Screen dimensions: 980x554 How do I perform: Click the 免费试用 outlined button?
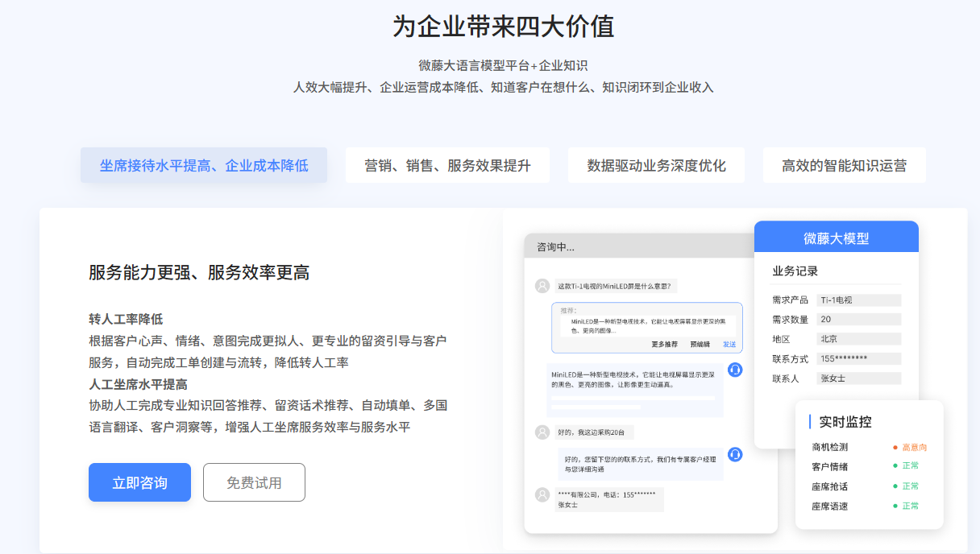point(254,482)
